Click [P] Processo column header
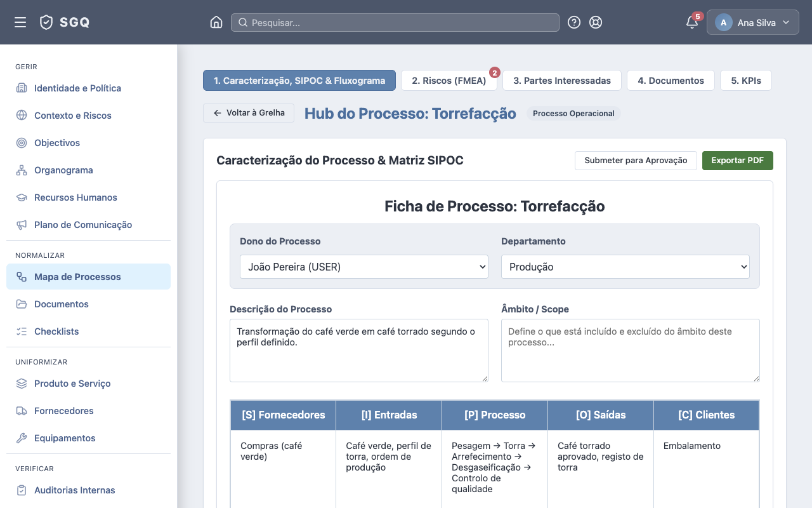This screenshot has width=812, height=508. tap(495, 415)
